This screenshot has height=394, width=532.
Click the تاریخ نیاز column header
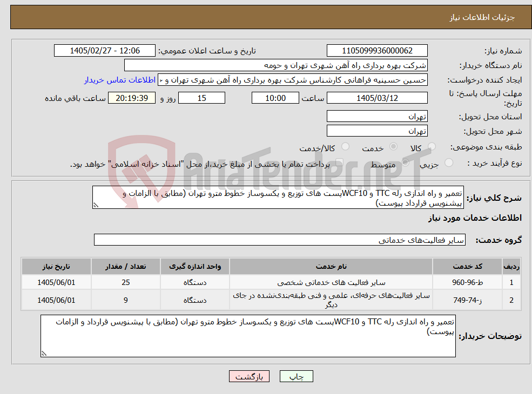click(56, 267)
